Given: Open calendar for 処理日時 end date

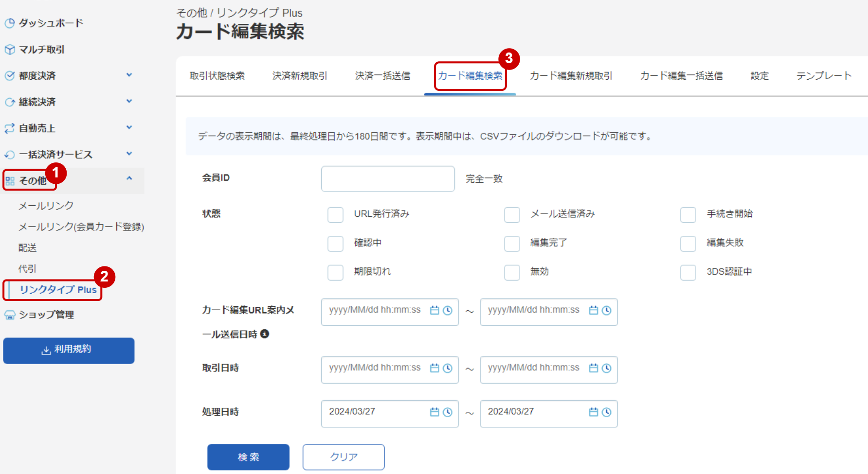Looking at the screenshot, I should click(x=594, y=412).
